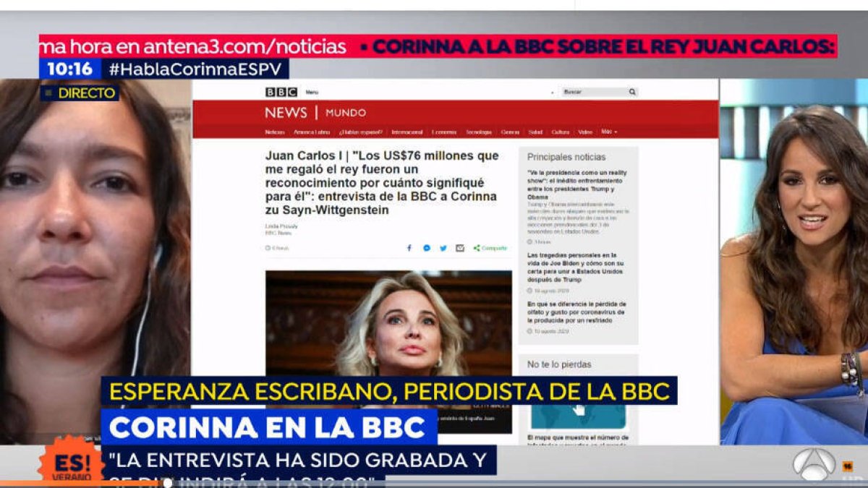
Task: Click the NEWS banner title
Action: pyautogui.click(x=286, y=112)
